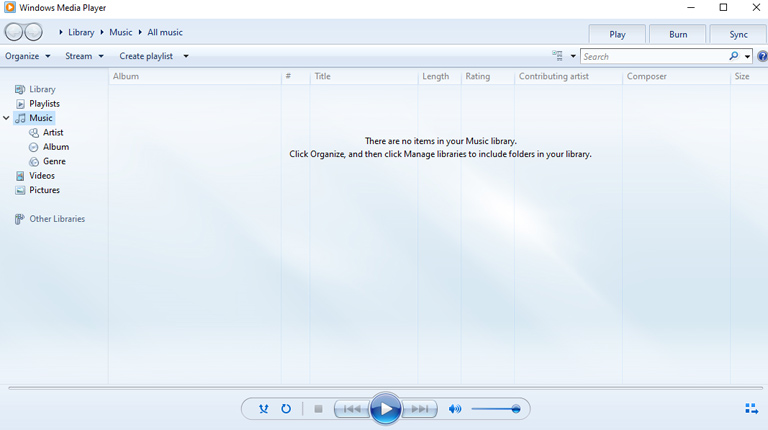Open the View options dropdown arrow
Screen dimensions: 768x430
tap(573, 56)
